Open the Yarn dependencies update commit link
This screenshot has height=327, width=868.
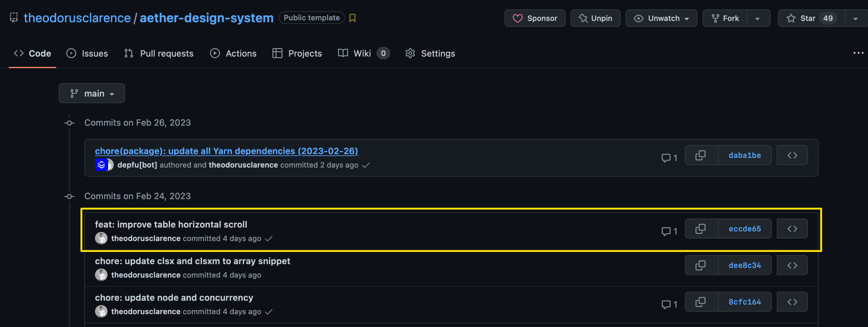pyautogui.click(x=227, y=151)
